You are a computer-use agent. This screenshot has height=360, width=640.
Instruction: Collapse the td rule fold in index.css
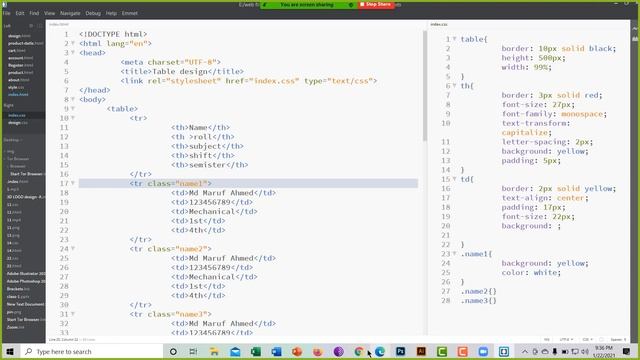tap(454, 179)
